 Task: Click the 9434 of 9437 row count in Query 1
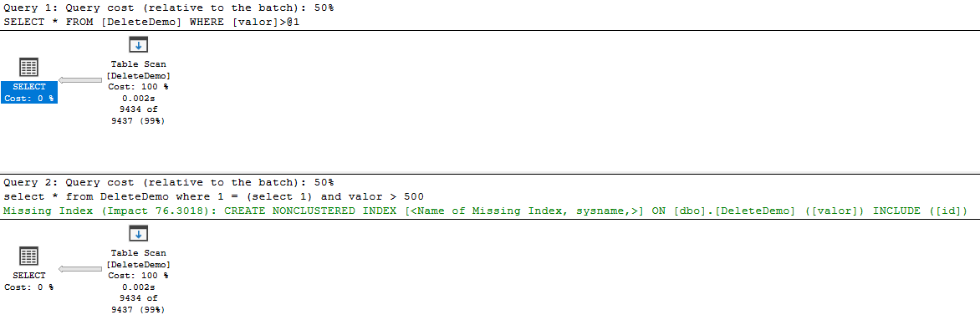[x=138, y=115]
